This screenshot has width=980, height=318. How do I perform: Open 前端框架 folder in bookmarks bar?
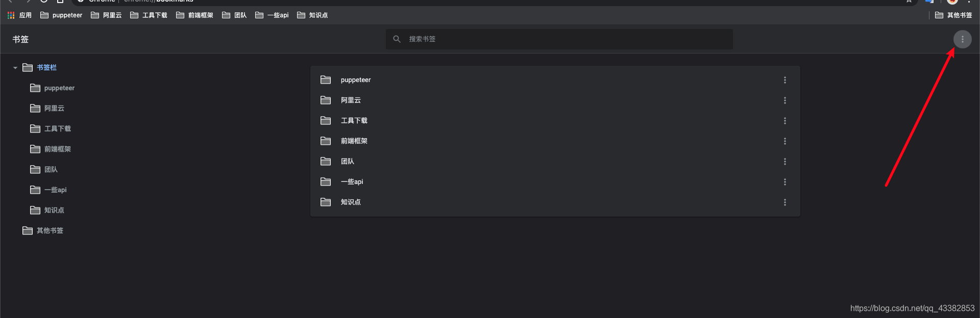pyautogui.click(x=194, y=15)
